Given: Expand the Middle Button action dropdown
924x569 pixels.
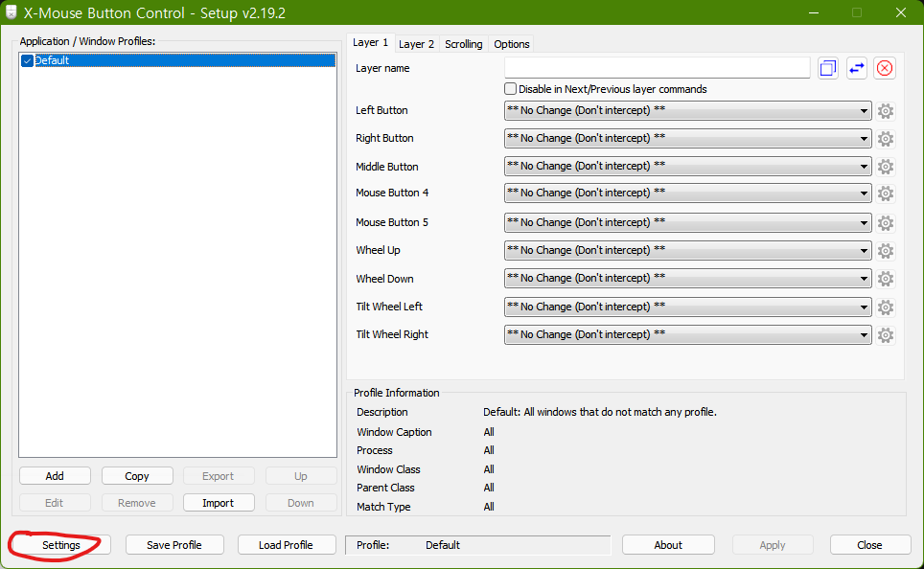Looking at the screenshot, I should (x=687, y=166).
